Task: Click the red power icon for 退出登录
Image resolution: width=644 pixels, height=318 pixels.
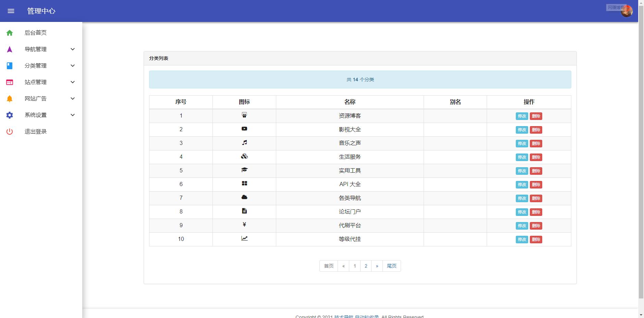Action: [x=10, y=132]
